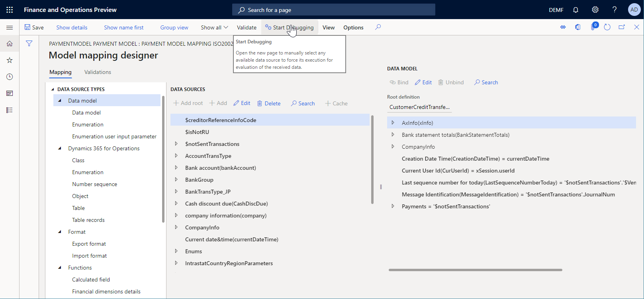Open the settings gear icon
This screenshot has height=299, width=644.
tap(595, 10)
